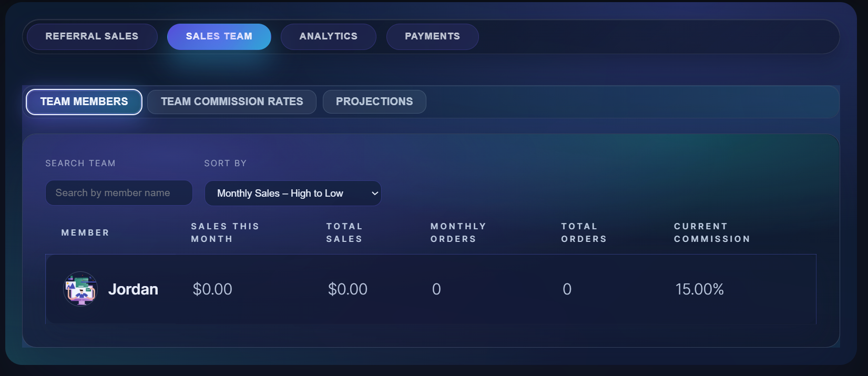Click Jordan's name in the table

coord(133,289)
